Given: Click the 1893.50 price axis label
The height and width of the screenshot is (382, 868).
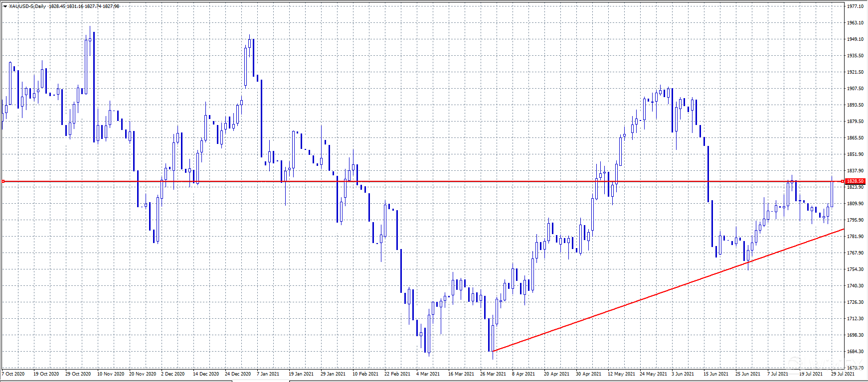Looking at the screenshot, I should click(856, 105).
